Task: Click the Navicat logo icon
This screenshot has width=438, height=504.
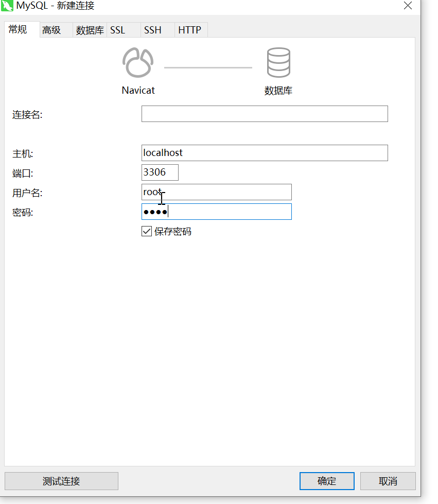Action: 138,63
